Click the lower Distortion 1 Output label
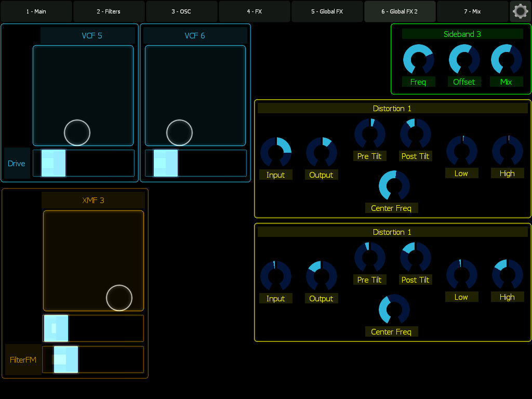 321,299
